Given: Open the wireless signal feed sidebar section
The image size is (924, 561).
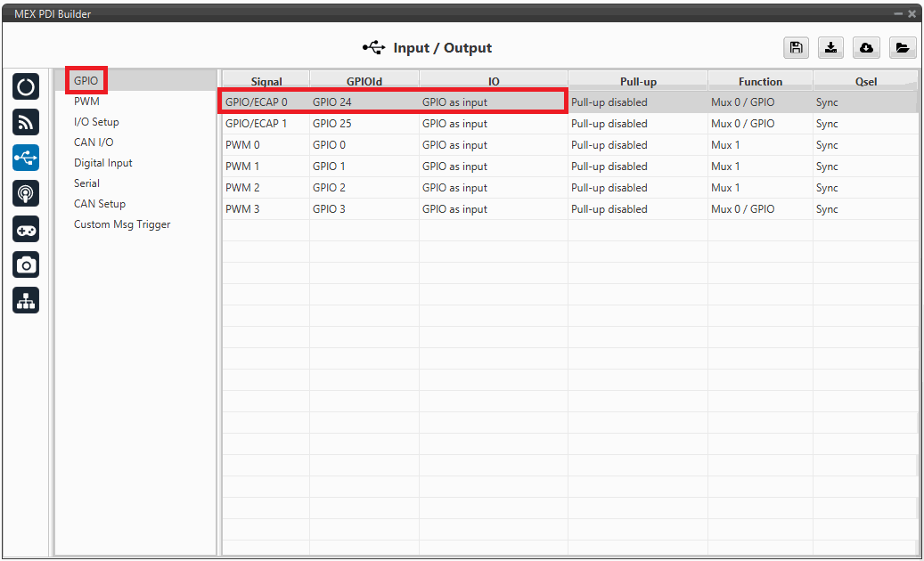Looking at the screenshot, I should (26, 123).
